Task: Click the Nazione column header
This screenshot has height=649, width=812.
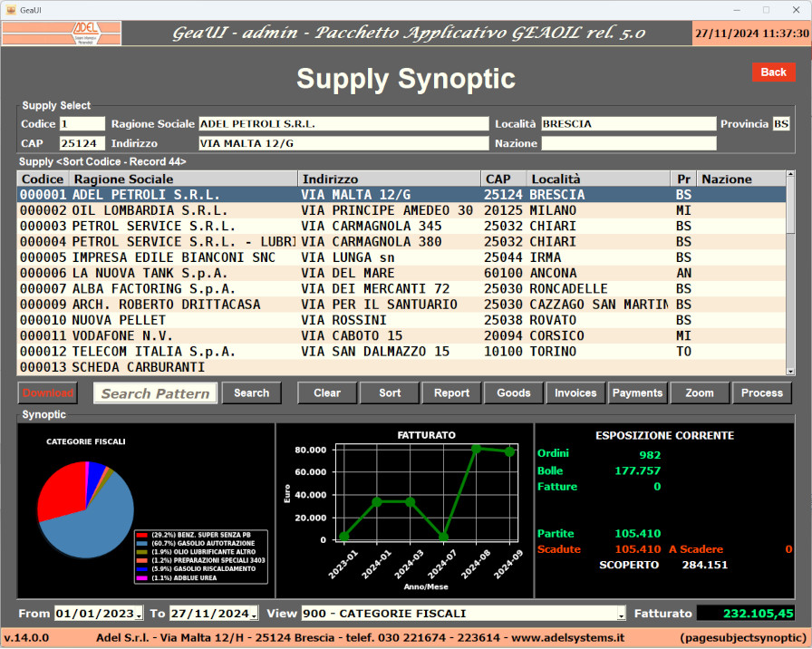Action: click(741, 179)
